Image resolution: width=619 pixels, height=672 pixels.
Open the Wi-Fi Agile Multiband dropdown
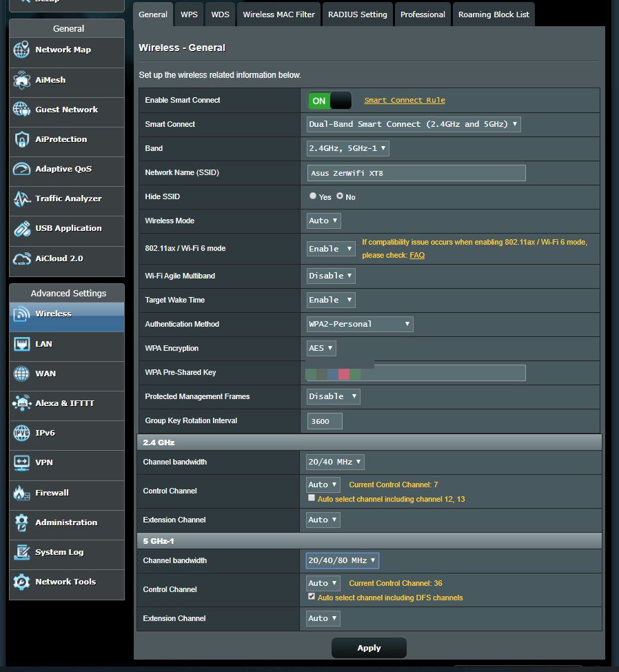[330, 276]
